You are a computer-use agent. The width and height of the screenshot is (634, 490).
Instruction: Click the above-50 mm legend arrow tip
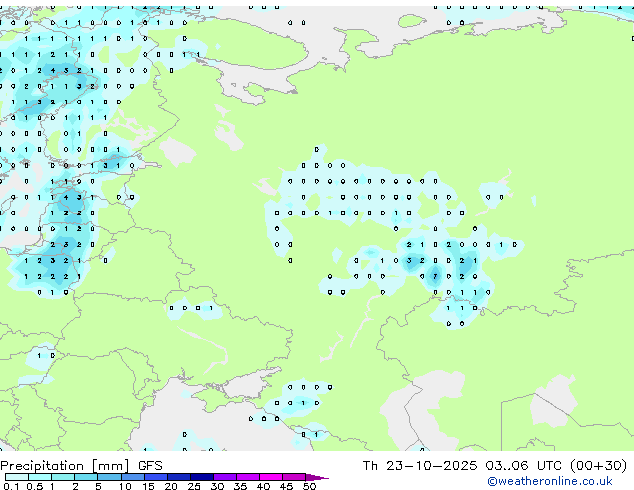tap(317, 477)
